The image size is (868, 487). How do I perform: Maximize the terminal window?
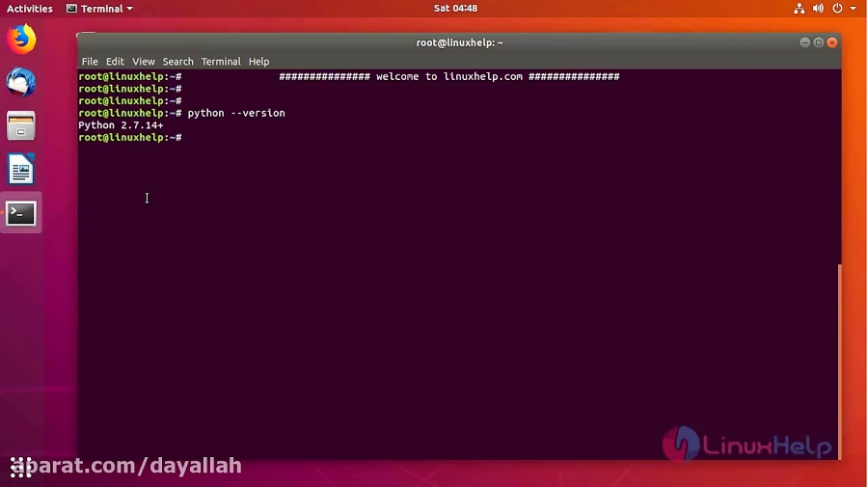pos(818,42)
